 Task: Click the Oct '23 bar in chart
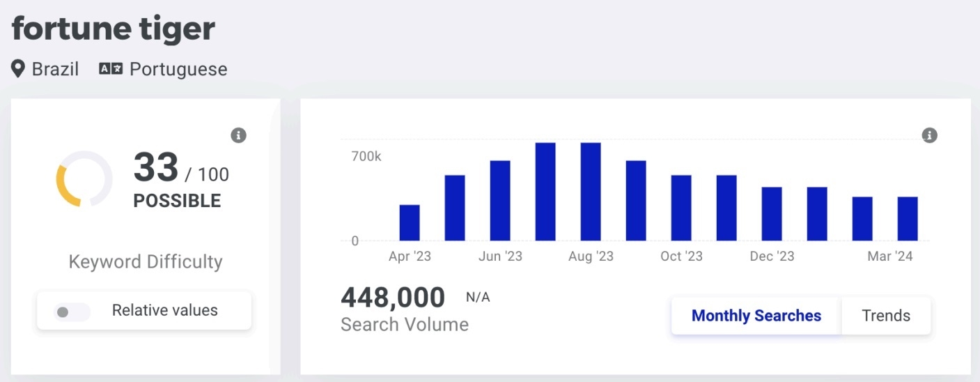click(681, 208)
